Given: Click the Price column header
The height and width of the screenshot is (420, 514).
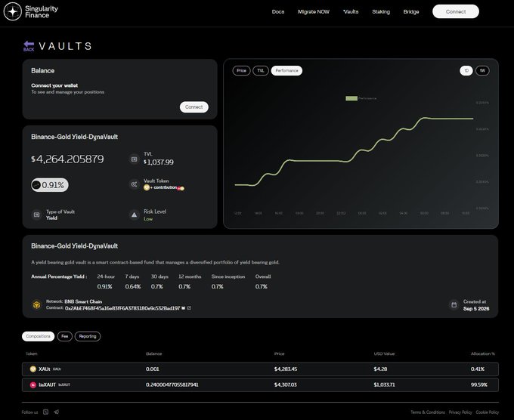Looking at the screenshot, I should click(x=279, y=354).
